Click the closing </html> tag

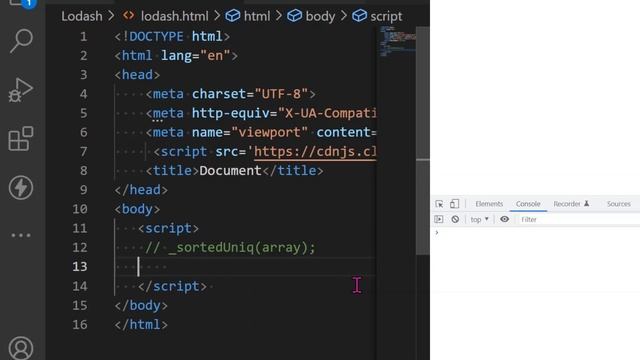(x=141, y=324)
